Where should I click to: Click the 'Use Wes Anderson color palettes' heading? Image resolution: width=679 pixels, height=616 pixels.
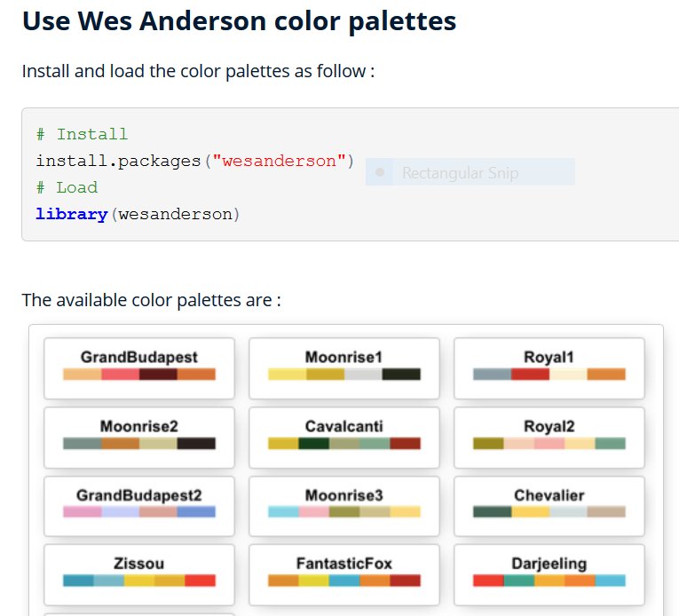coord(239,20)
